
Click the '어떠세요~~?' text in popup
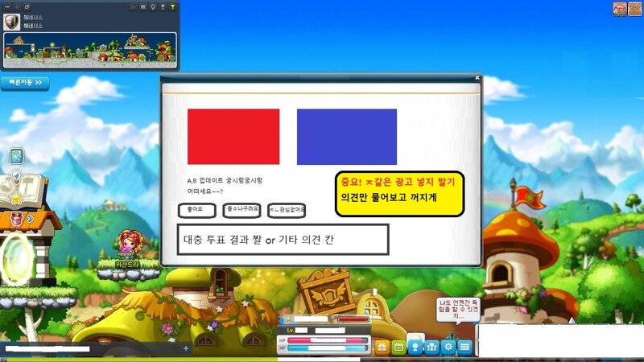tap(205, 191)
